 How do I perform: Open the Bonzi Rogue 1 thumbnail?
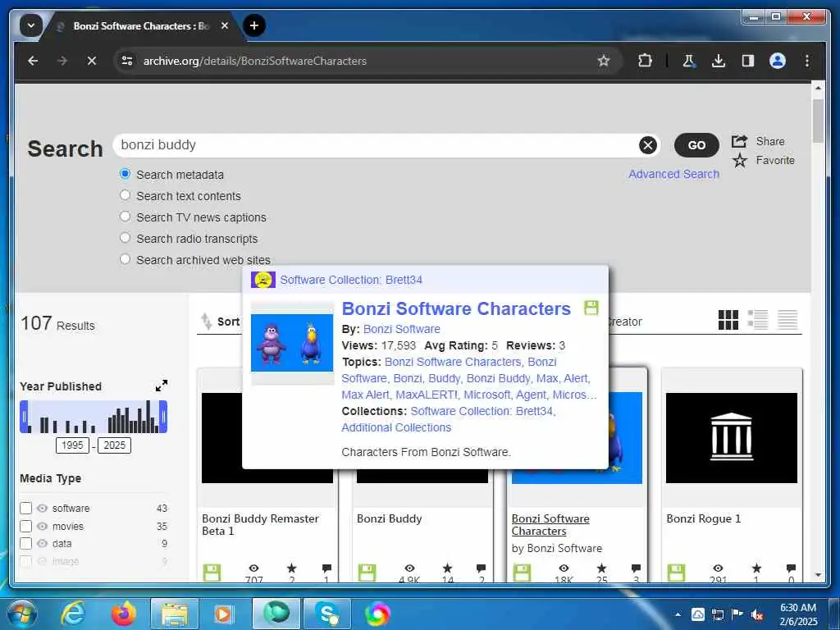tap(731, 438)
